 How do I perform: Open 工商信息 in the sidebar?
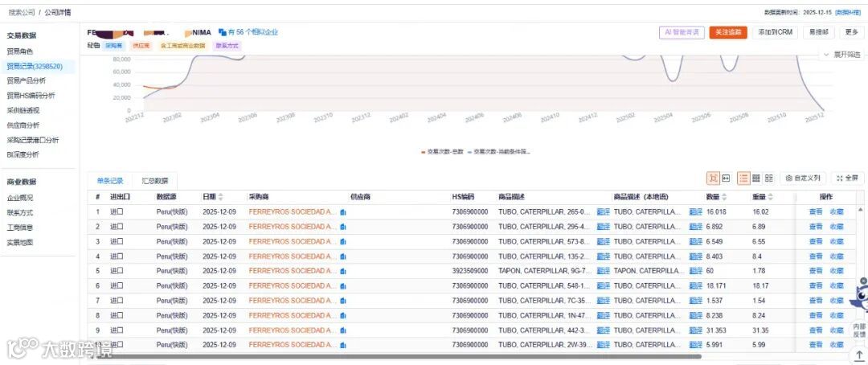pos(19,227)
